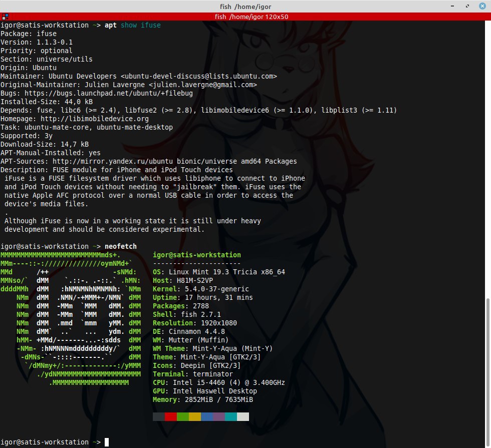Click the 'OS: Linux Mint 19.3 Tricia' line
The image size is (491, 448).
coord(219,272)
